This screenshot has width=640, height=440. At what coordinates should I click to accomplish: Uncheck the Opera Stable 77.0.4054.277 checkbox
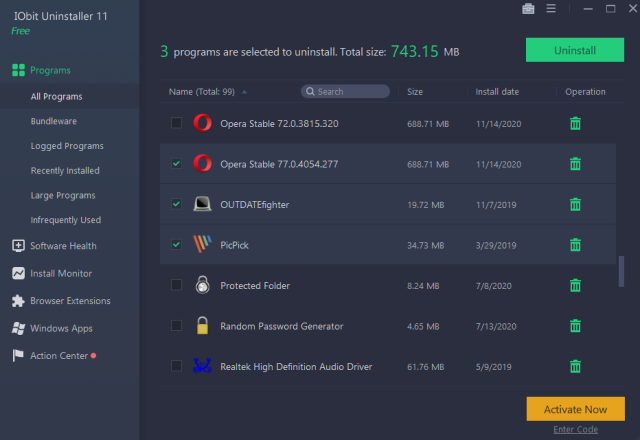click(176, 163)
